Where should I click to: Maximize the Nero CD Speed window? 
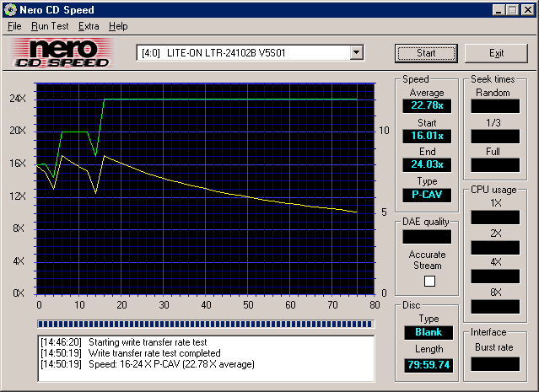pos(512,9)
